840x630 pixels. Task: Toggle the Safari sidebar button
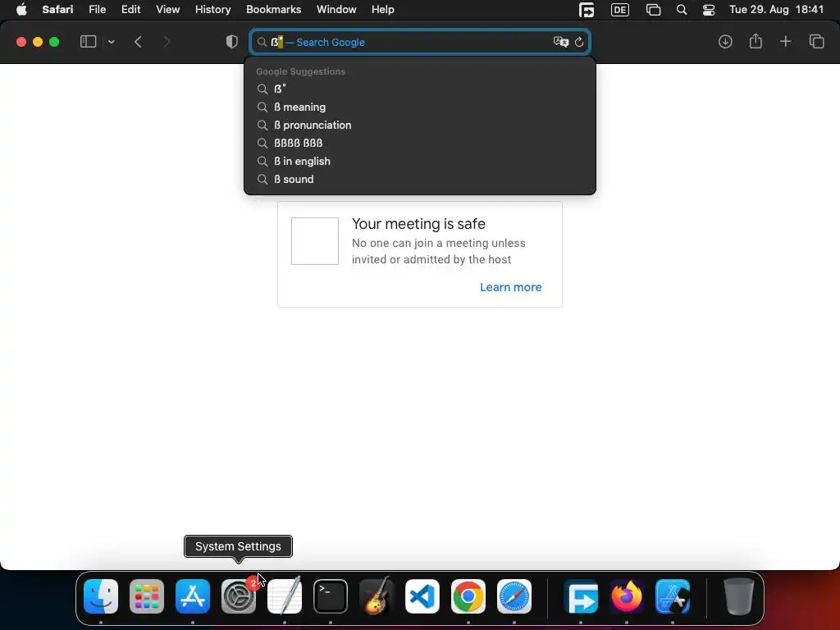pyautogui.click(x=88, y=42)
